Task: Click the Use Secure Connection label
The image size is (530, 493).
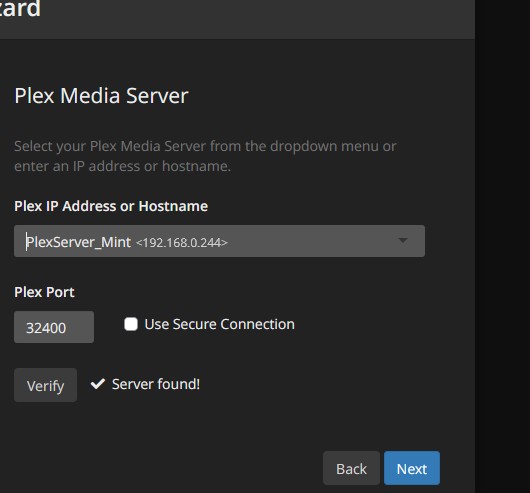Action: (x=220, y=324)
